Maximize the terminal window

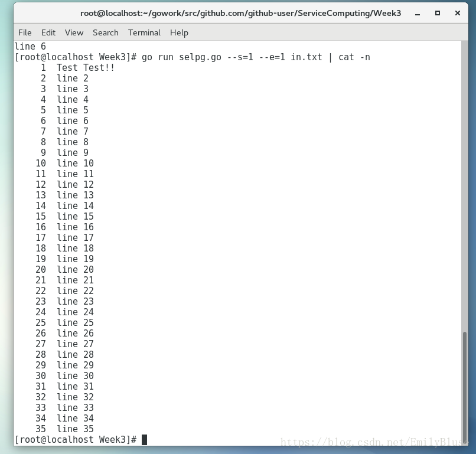[x=438, y=13]
